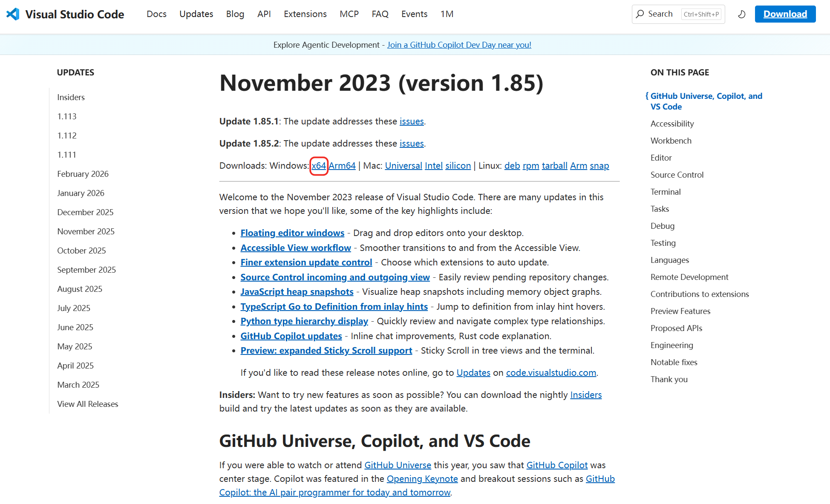Viewport: 830px width, 504px height.
Task: Jump to Notable fixes section
Action: [674, 362]
